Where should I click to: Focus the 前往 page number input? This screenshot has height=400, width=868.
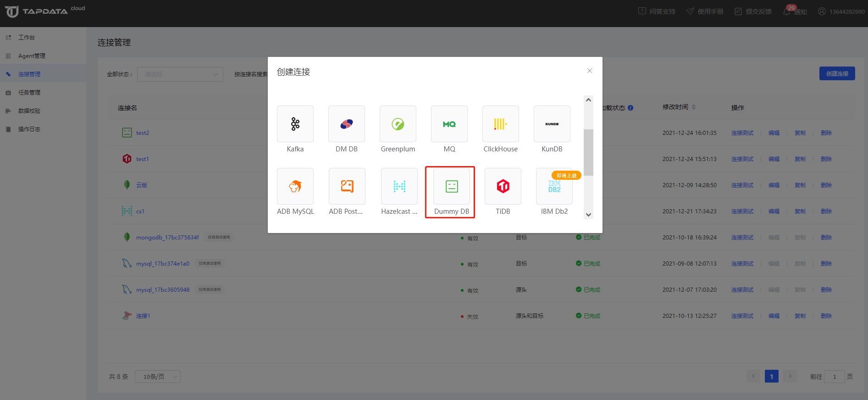835,377
